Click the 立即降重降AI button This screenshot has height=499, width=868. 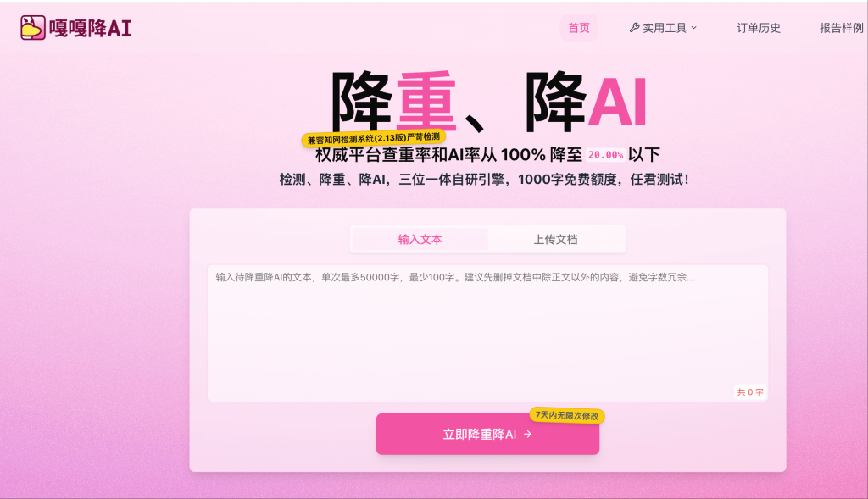coord(487,435)
